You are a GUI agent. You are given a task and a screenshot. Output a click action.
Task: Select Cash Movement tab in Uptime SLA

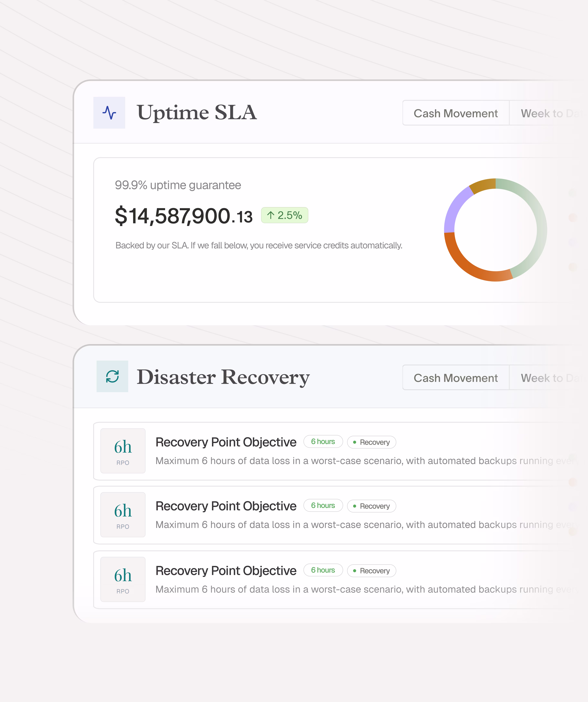tap(456, 113)
